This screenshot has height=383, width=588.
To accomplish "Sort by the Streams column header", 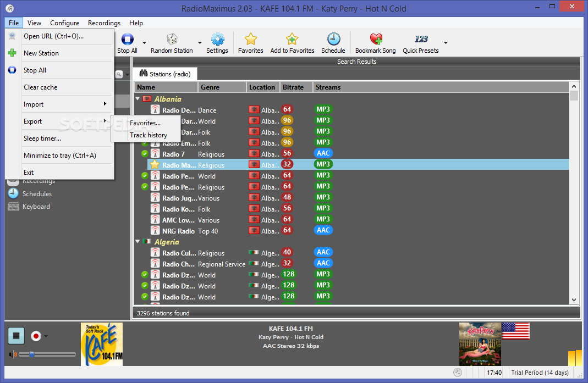I will tap(441, 87).
